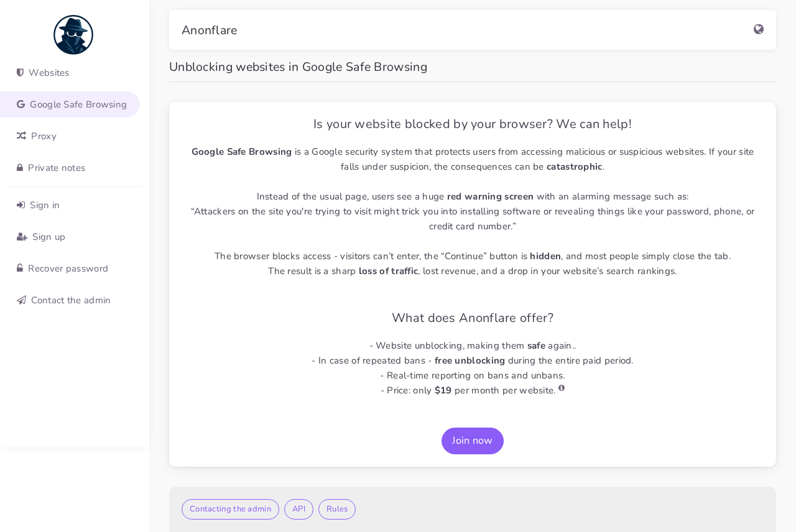Viewport: 796px width, 532px height.
Task: Click the add-user icon beside Sign up
Action: coord(22,237)
